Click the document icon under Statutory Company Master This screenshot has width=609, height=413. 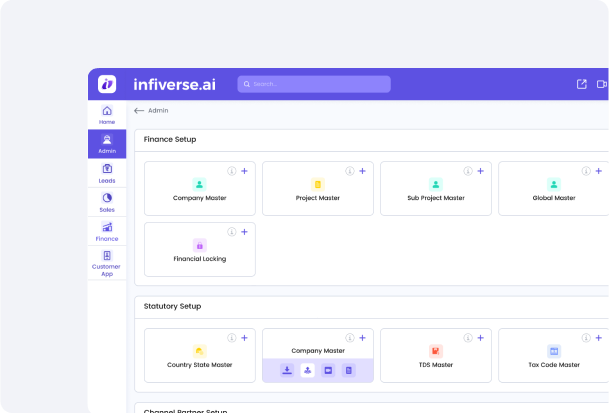click(349, 370)
